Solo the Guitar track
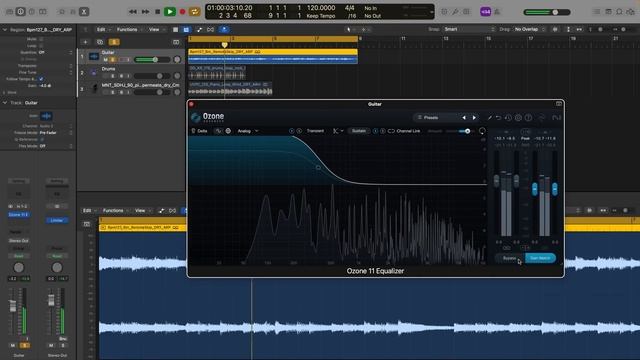The image size is (640, 360). tap(113, 60)
